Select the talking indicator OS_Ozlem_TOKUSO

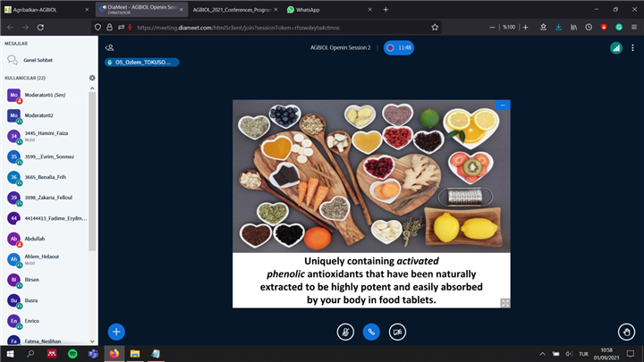click(142, 63)
